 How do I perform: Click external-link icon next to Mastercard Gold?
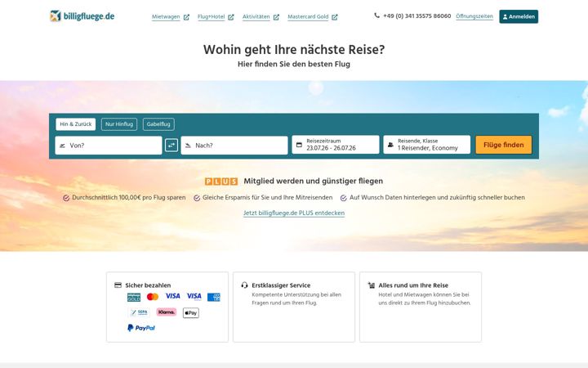[335, 17]
